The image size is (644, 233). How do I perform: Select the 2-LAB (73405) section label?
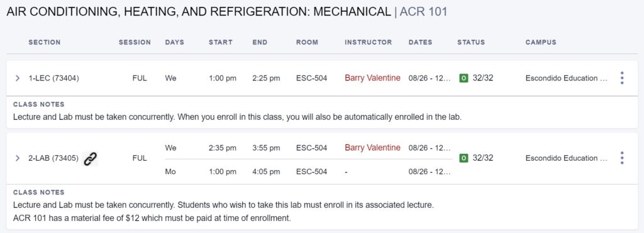tap(53, 158)
